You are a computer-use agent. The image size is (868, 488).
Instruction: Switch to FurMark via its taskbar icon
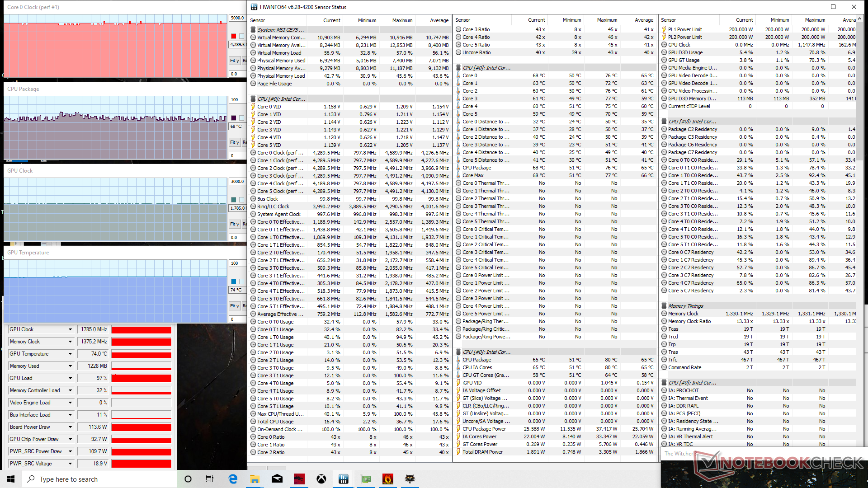(388, 479)
